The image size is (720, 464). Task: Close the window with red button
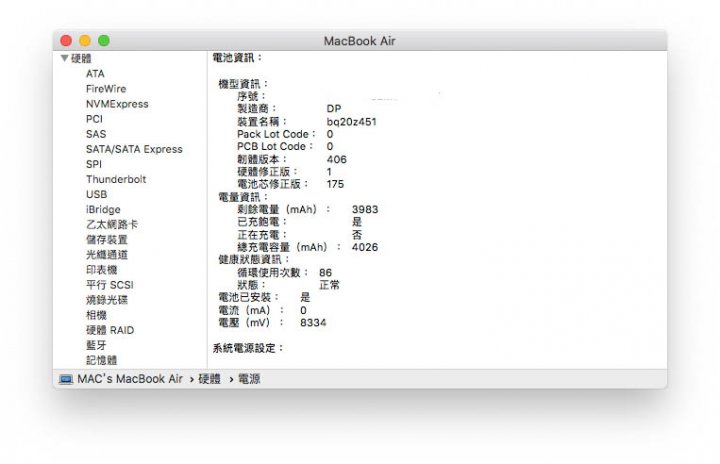[66, 40]
